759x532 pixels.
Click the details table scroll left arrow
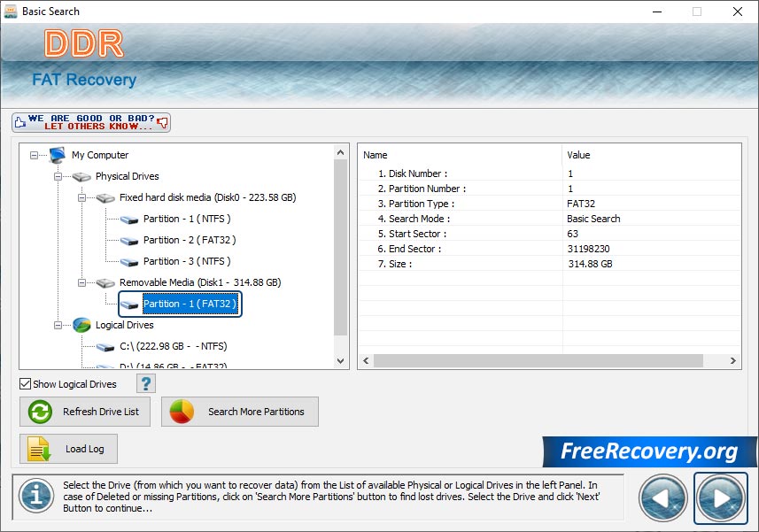366,361
